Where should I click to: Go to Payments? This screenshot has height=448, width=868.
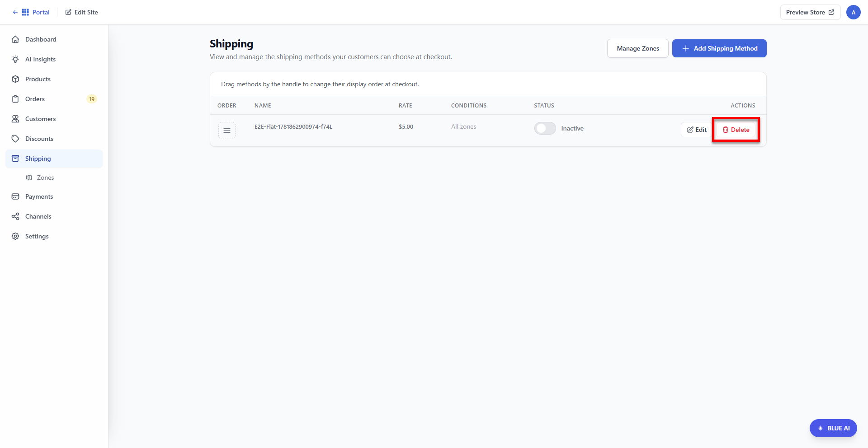click(x=54, y=196)
